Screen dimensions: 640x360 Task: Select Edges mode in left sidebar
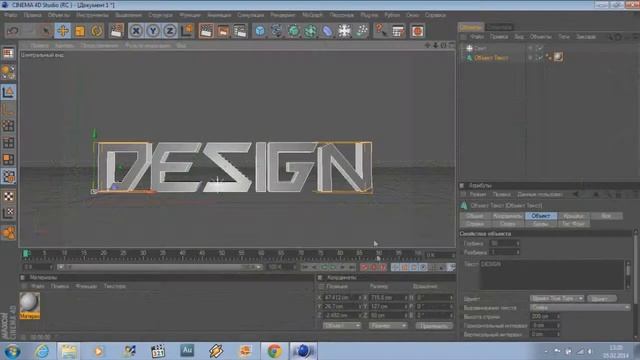coord(8,143)
